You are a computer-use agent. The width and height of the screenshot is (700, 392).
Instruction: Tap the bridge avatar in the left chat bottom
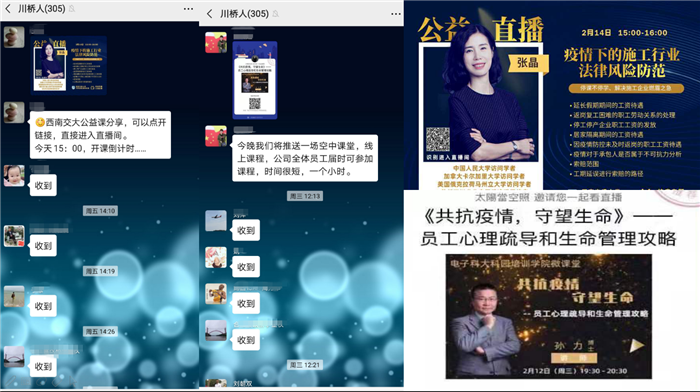coord(14,357)
